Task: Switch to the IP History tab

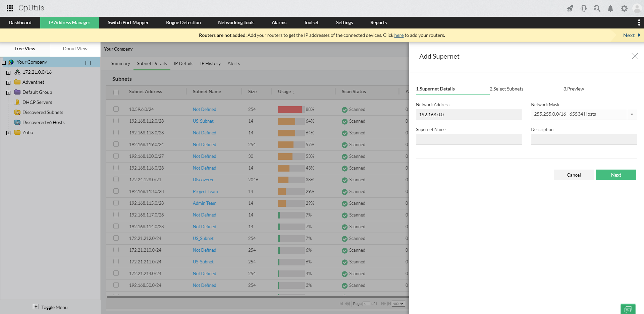Action: tap(210, 63)
